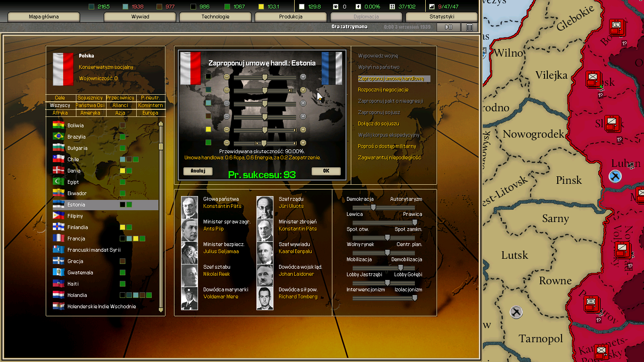Click portrait of Szef sztabu Nikolai Reek
The height and width of the screenshot is (362, 644).
190,276
